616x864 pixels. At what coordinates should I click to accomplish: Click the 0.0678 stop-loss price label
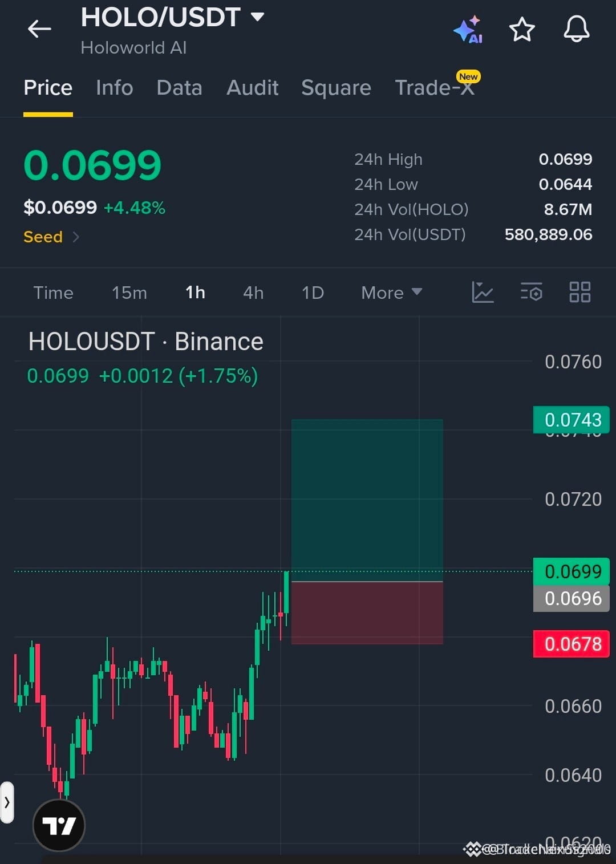572,644
